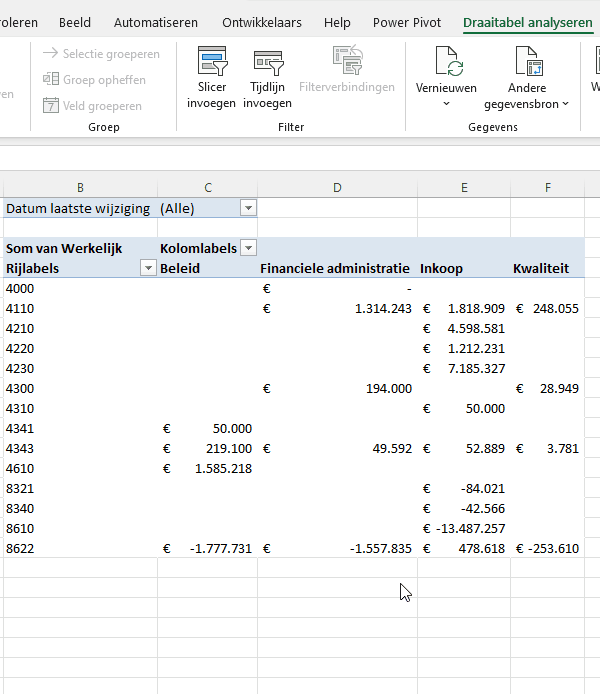Select column D header
Screen dimensions: 600x694
point(337,187)
